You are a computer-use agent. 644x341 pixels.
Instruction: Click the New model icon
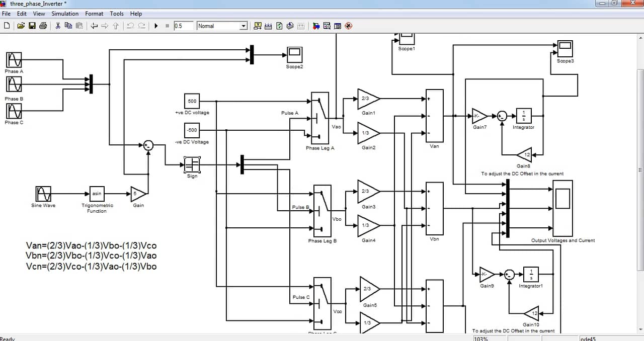pyautogui.click(x=7, y=26)
